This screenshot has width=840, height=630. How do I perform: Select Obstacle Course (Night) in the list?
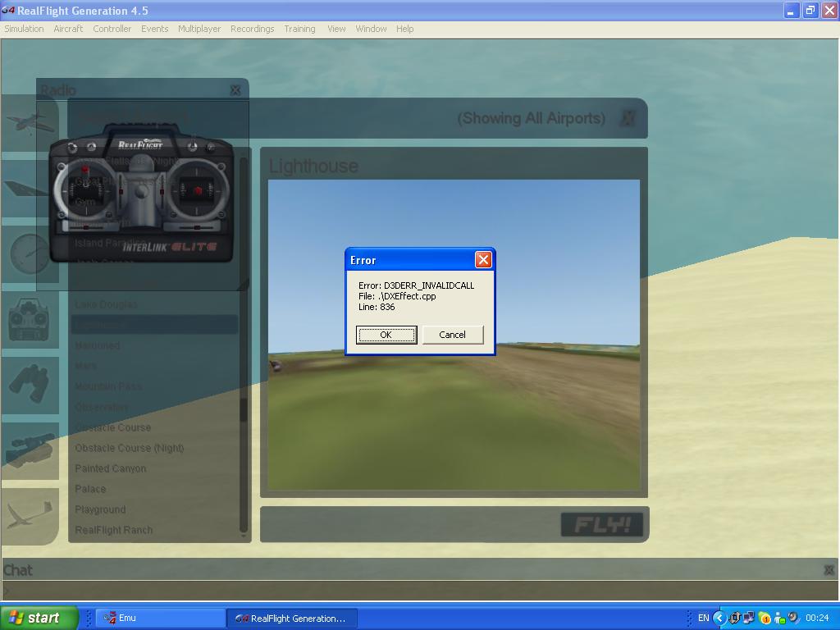130,448
